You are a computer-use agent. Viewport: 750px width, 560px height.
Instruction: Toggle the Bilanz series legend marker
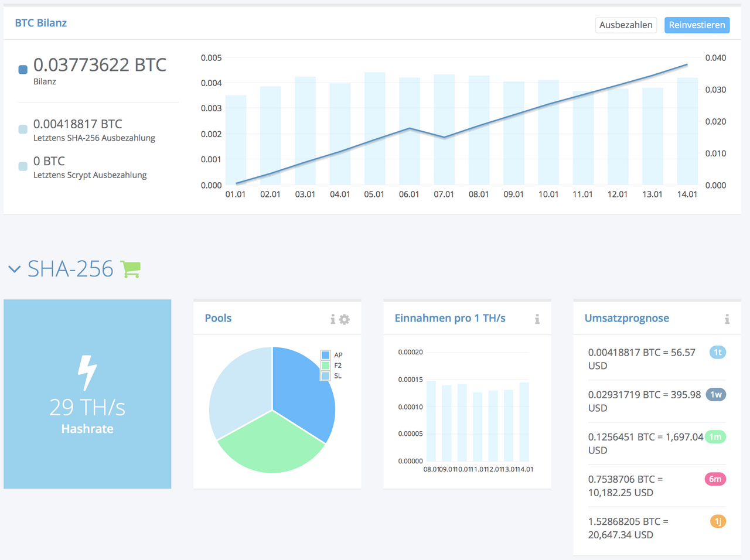tap(23, 70)
